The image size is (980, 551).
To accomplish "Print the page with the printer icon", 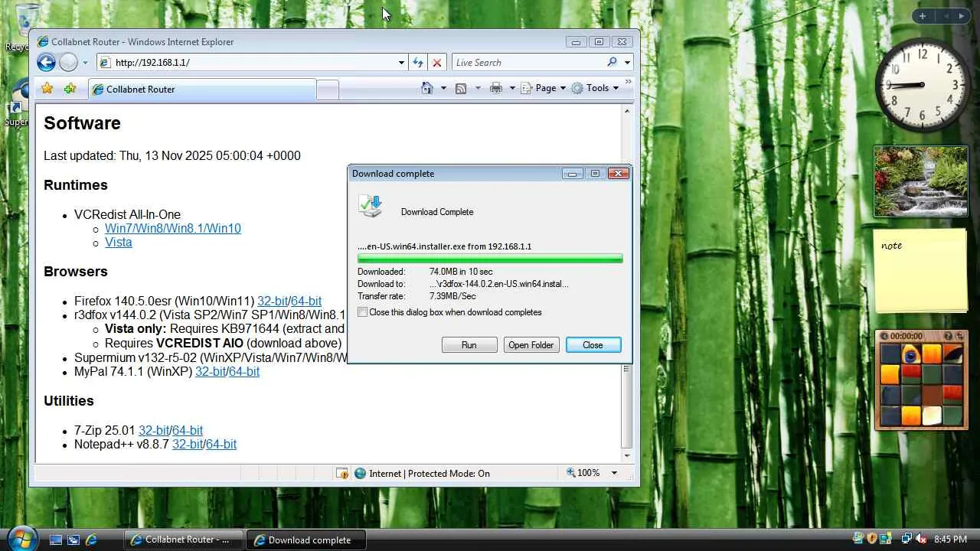I will [496, 88].
